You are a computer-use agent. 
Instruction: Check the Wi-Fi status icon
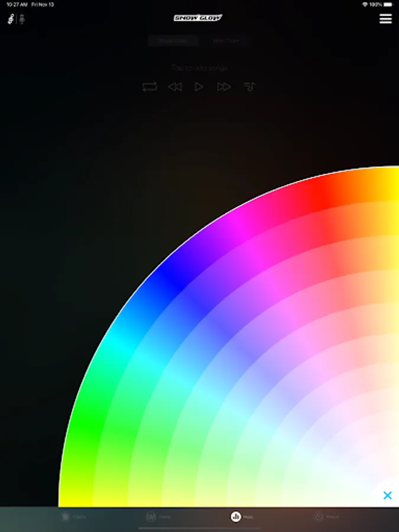[365, 4]
